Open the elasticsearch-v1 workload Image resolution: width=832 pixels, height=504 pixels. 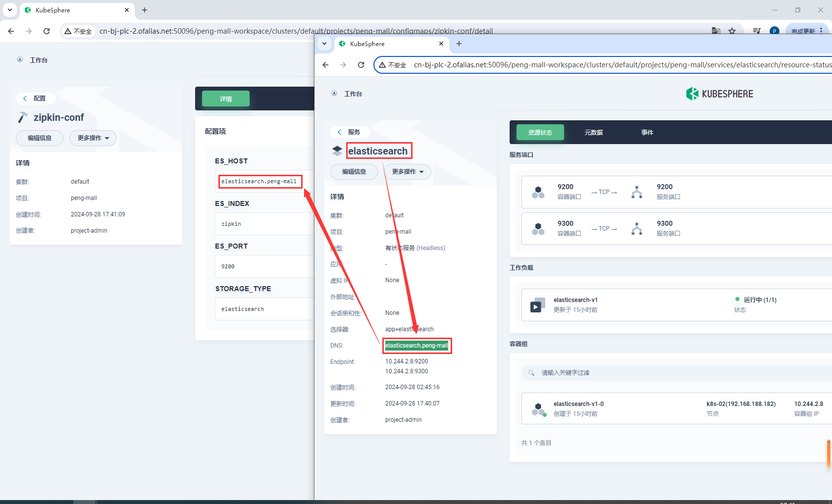pos(575,300)
